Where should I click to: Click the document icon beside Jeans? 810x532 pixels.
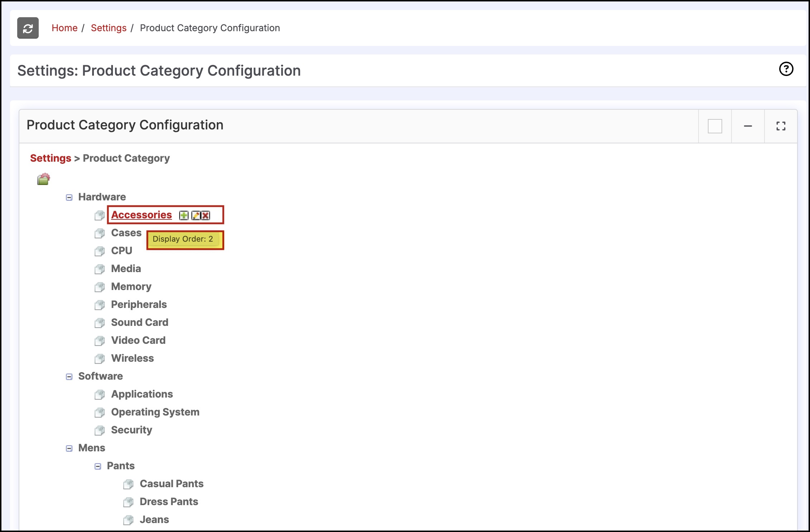128,520
